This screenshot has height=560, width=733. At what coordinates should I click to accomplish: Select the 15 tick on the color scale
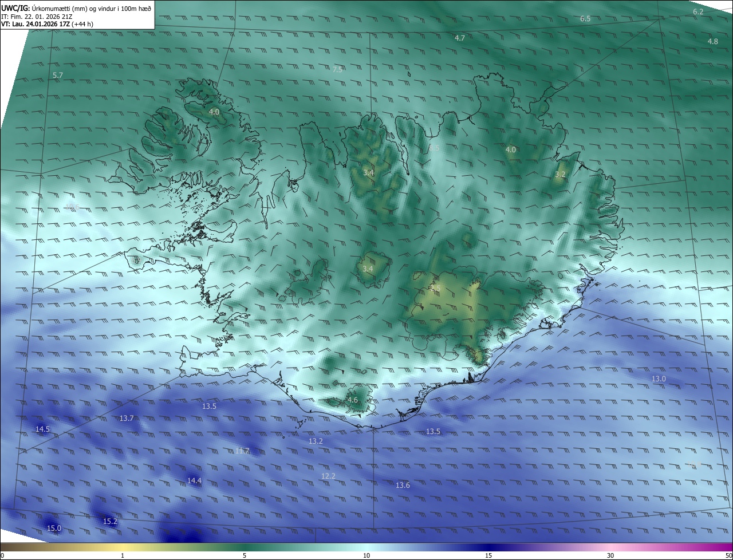tap(488, 555)
